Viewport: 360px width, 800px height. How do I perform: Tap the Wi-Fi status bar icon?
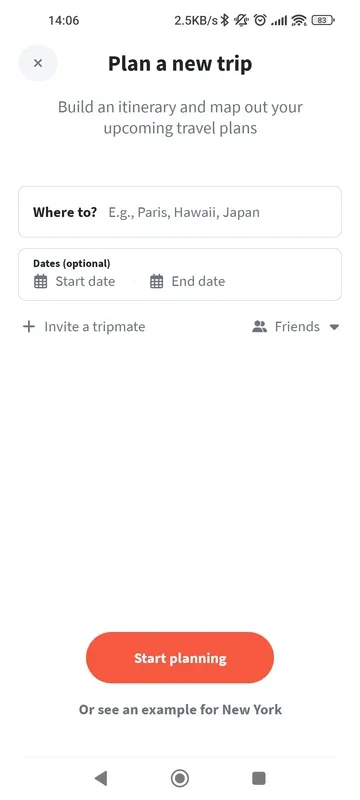pyautogui.click(x=299, y=20)
